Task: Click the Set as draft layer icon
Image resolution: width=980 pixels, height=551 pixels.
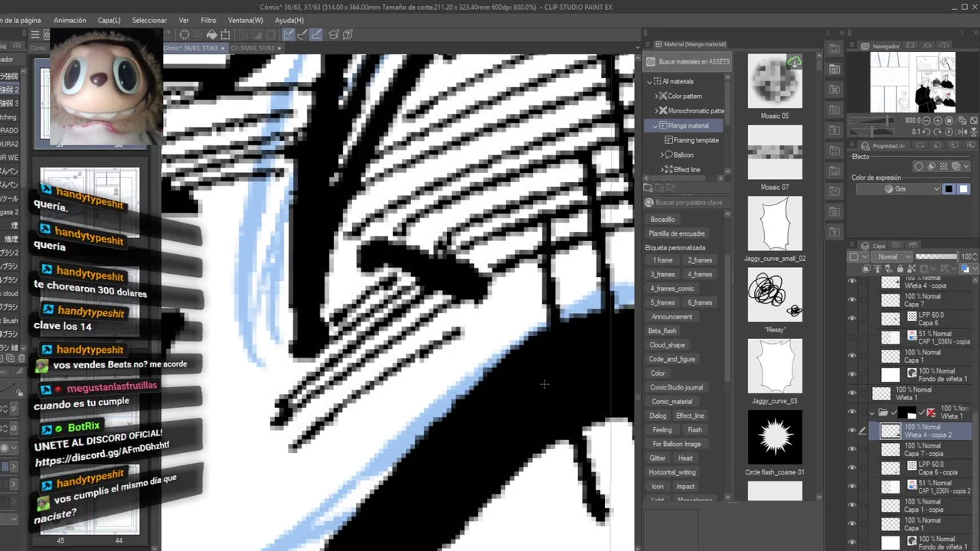Action: tap(888, 269)
